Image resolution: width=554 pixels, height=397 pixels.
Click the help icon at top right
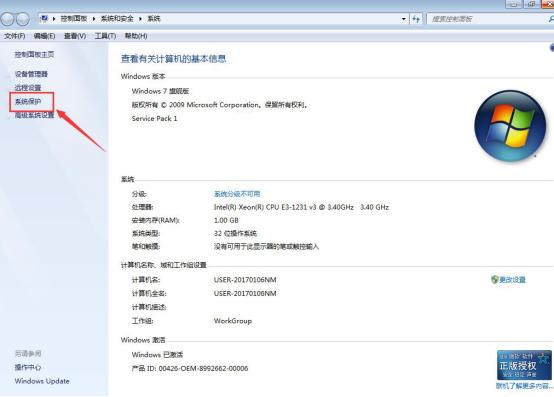(x=552, y=48)
